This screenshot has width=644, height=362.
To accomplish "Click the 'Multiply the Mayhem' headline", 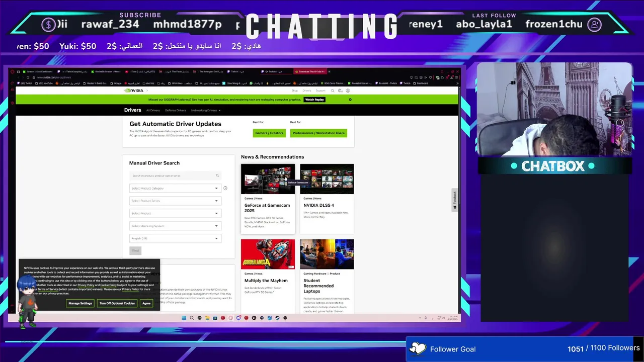I will (266, 281).
